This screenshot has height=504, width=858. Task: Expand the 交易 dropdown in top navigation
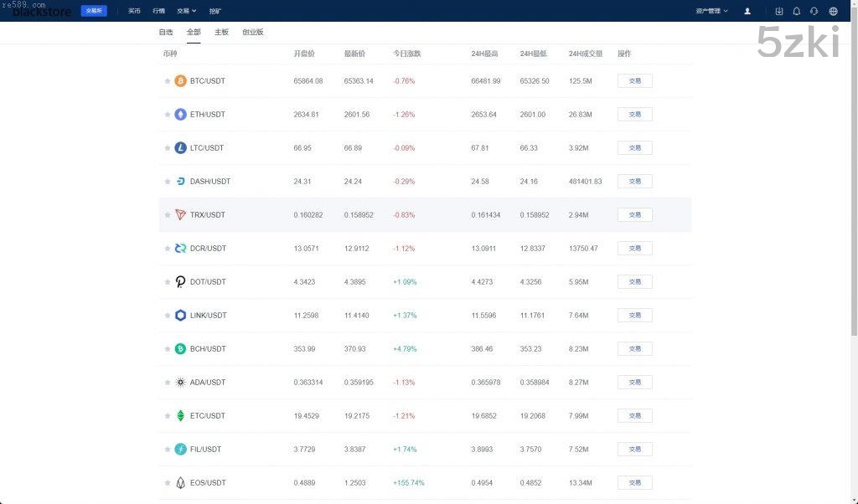186,11
